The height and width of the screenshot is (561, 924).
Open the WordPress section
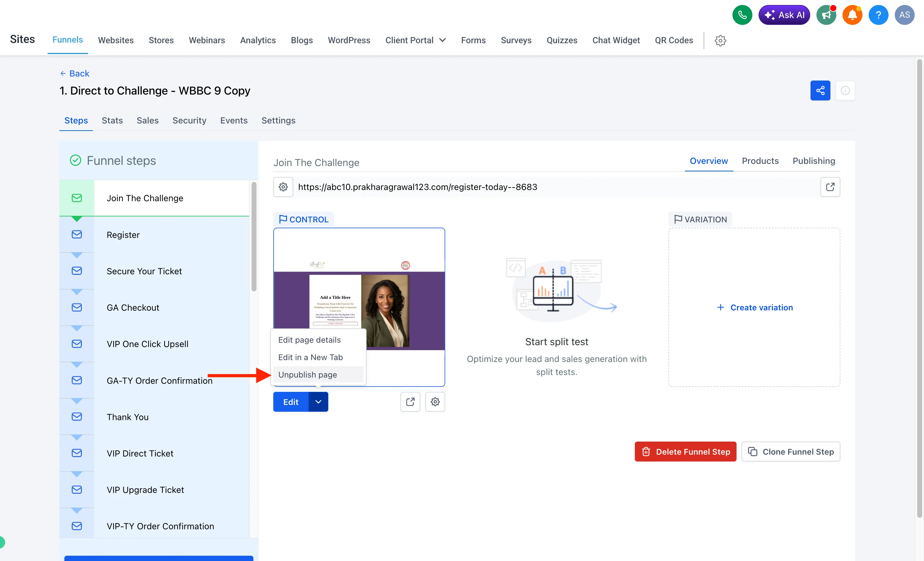349,40
